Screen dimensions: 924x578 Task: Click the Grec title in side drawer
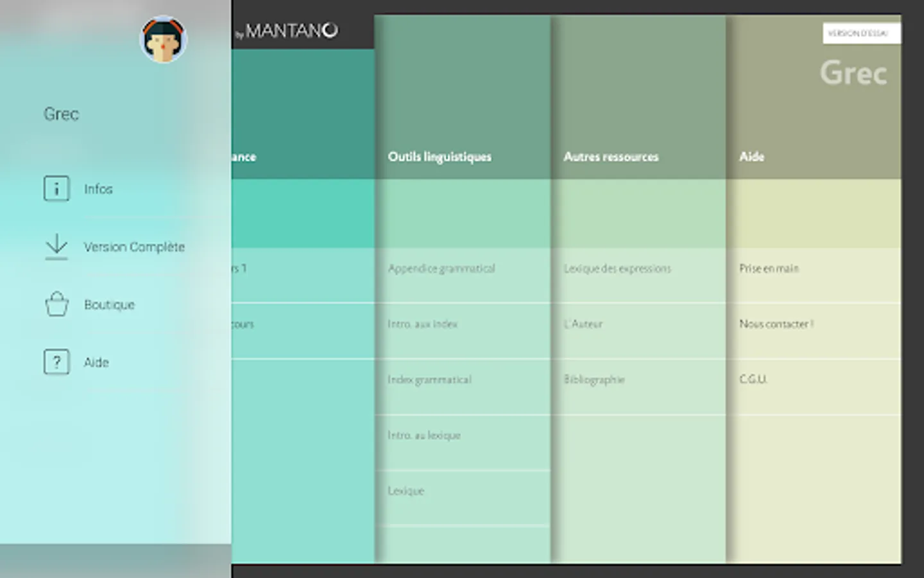(x=61, y=114)
